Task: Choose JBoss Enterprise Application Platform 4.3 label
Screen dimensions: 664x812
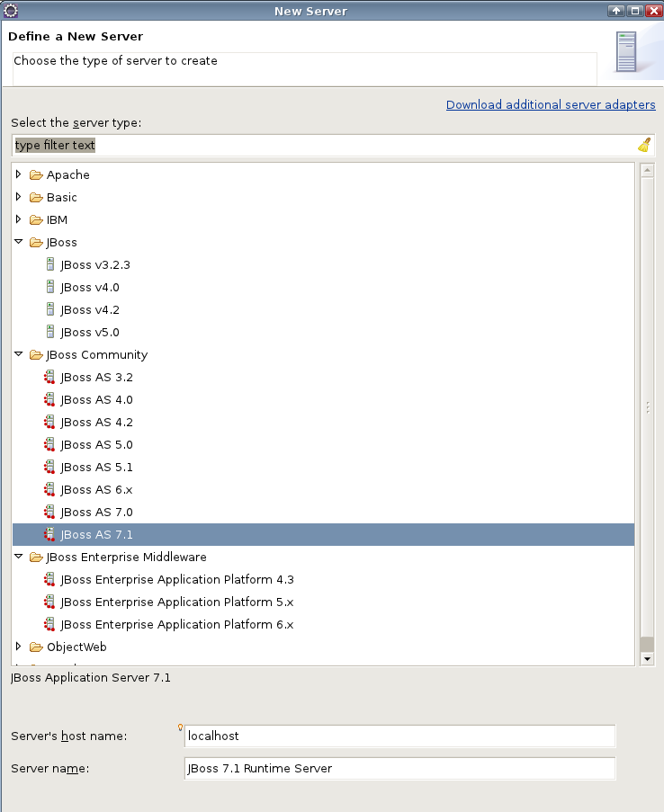Action: coord(177,580)
